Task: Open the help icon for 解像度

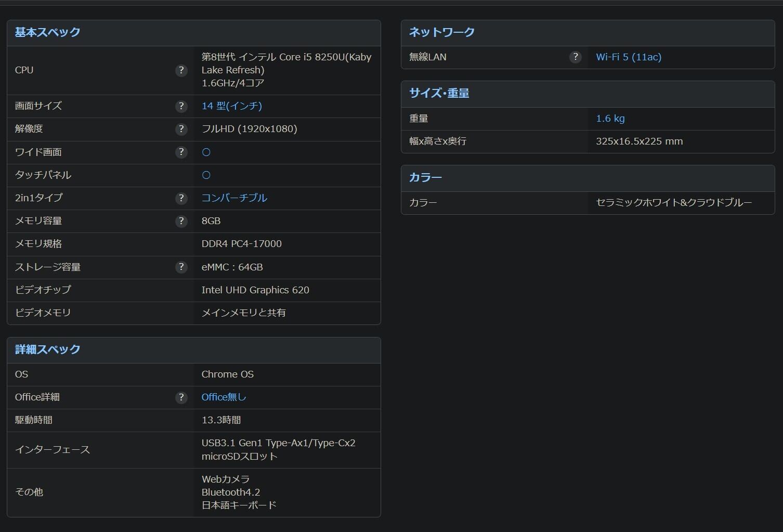Action: click(x=181, y=129)
